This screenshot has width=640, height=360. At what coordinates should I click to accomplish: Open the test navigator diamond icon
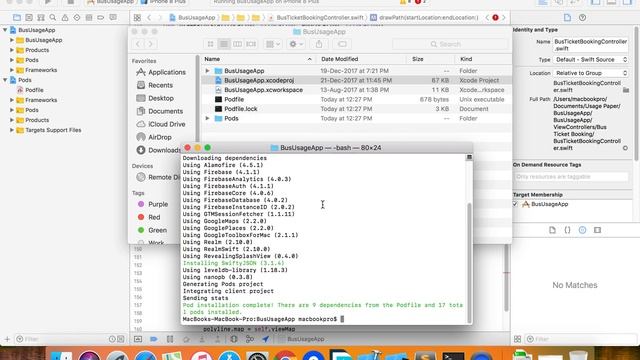pyautogui.click(x=77, y=18)
